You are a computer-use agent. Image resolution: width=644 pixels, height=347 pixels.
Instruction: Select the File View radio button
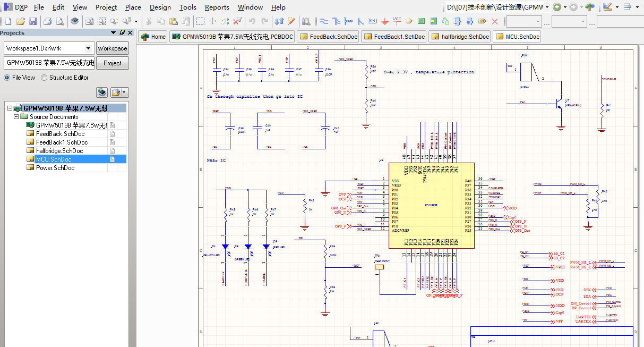pos(7,78)
